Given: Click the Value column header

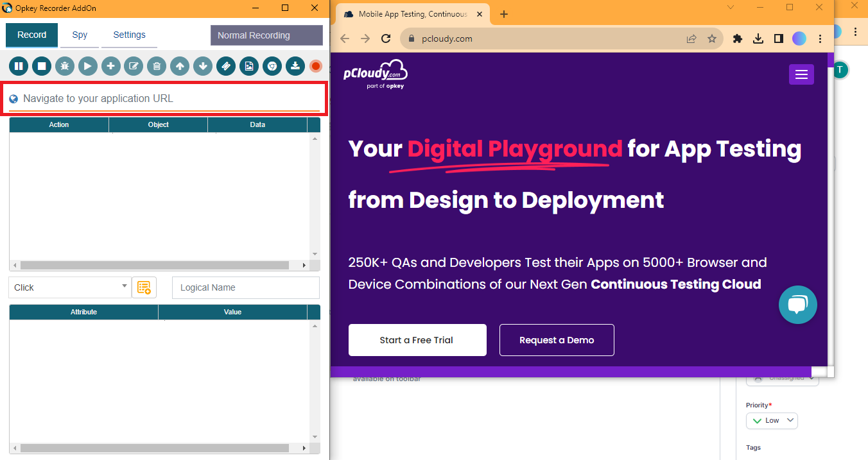Looking at the screenshot, I should click(233, 312).
